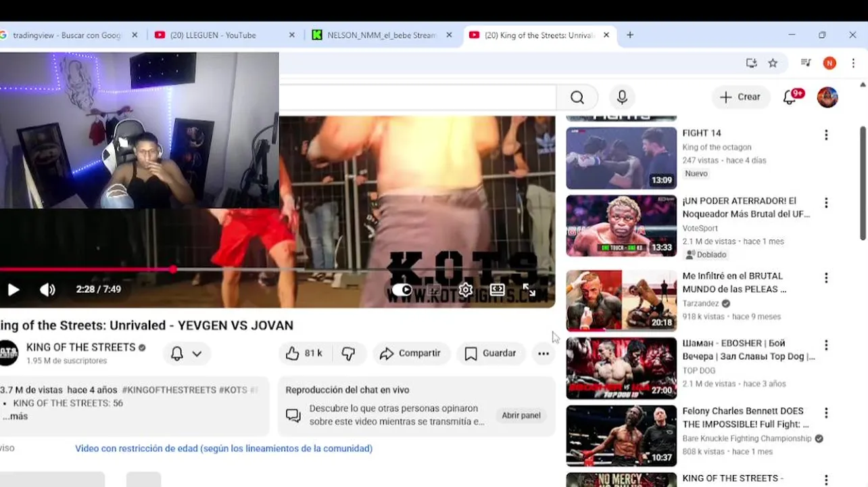
Task: Click inside the YouTube search field
Action: [418, 97]
